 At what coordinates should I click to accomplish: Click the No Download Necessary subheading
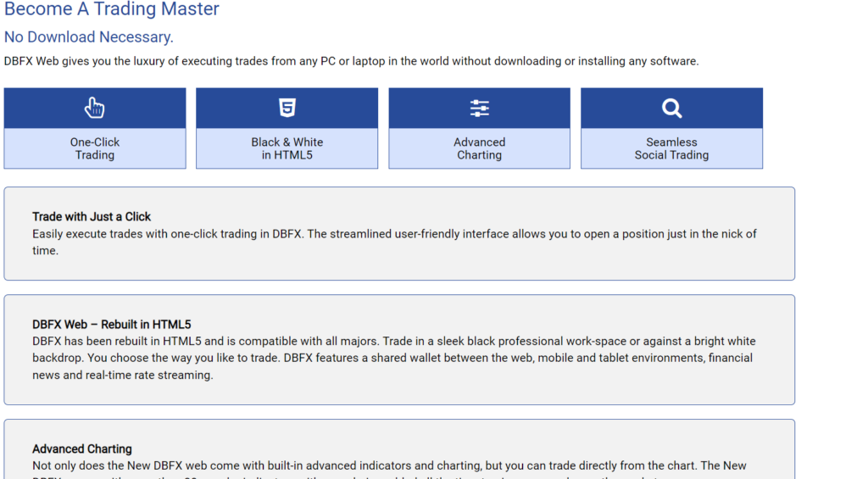(88, 37)
